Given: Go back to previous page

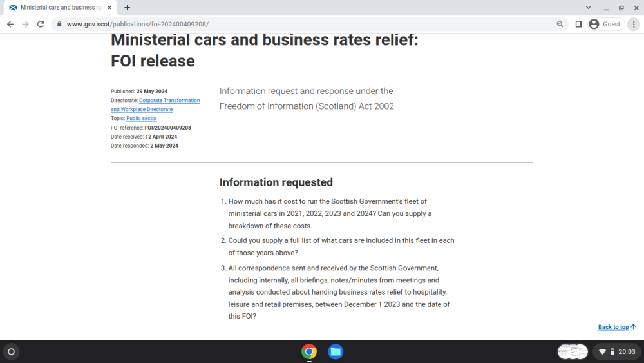Looking at the screenshot, I should pos(10,25).
